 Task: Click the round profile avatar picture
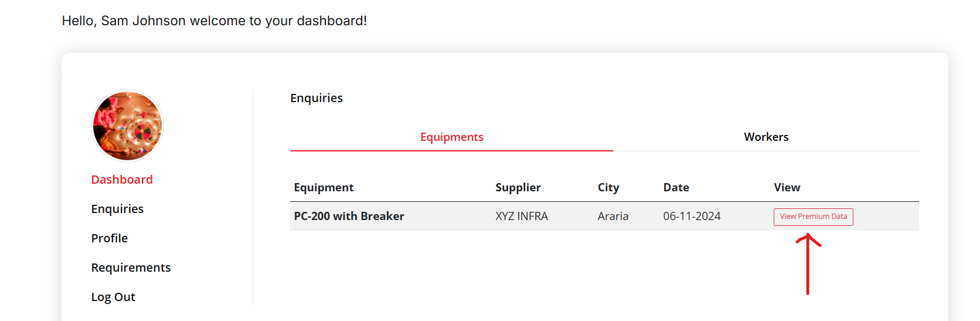pos(128,126)
